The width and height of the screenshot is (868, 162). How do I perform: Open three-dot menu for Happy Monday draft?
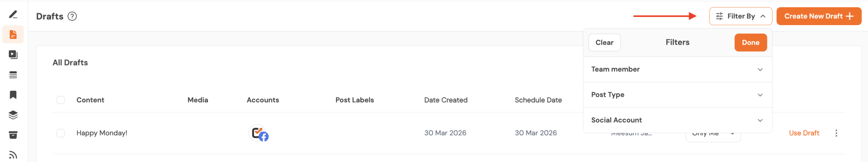(836, 133)
